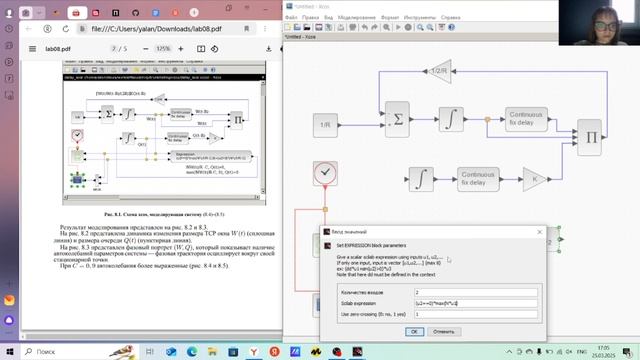This screenshot has width=640, height=360.
Task: Click the ENG language indicator in system tray
Action: pos(582,351)
